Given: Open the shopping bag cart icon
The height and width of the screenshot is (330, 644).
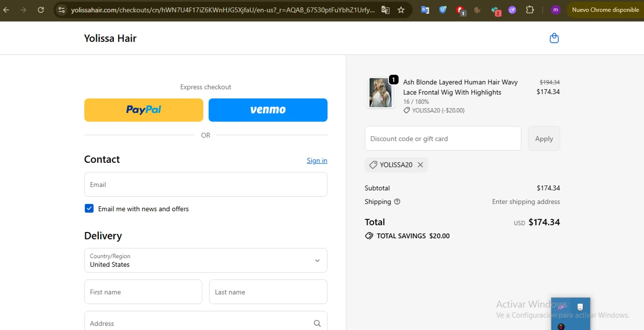Looking at the screenshot, I should tap(554, 38).
